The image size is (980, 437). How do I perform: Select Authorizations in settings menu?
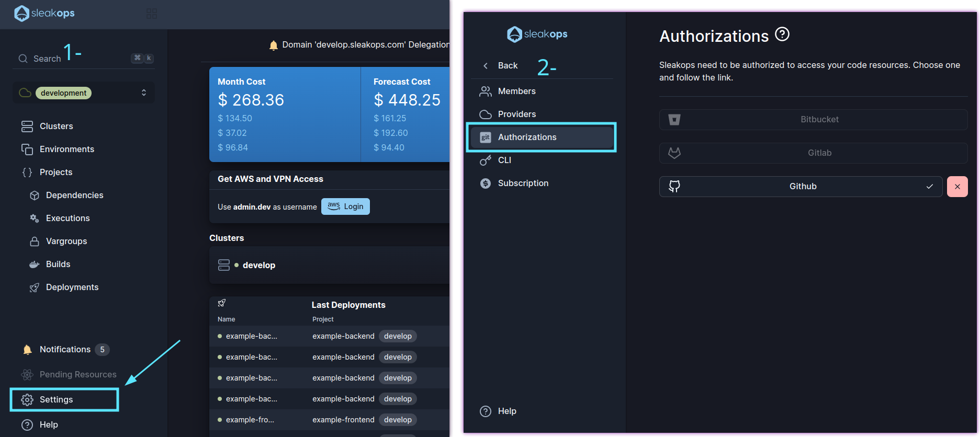[x=542, y=137]
